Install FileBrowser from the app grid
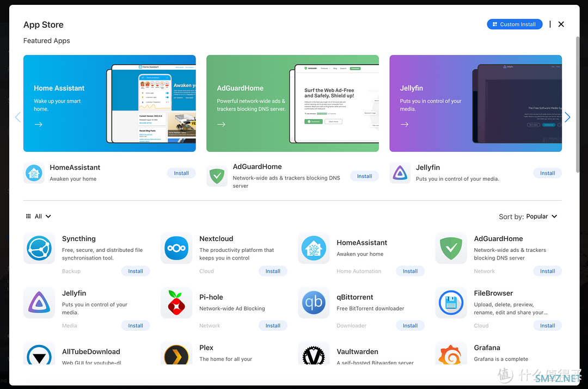588x389 pixels. 547,326
